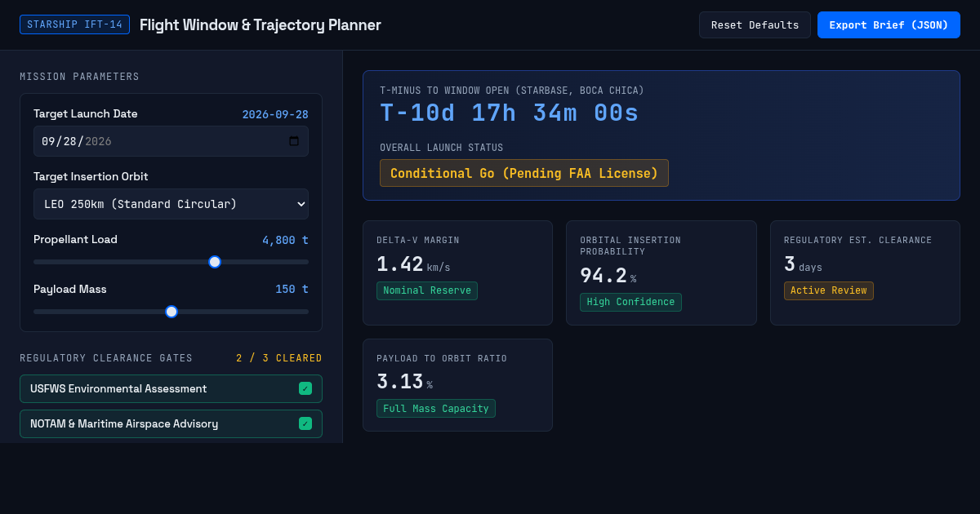Select the T-10d 17h 34m 00s countdown

coord(510,113)
